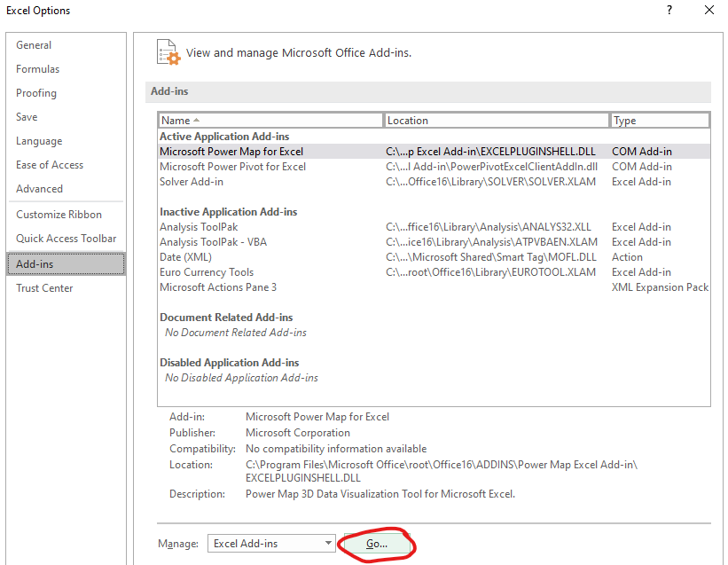Select Microsoft Power Pivot for Excel row
Image resolution: width=728 pixels, height=565 pixels.
pos(434,167)
